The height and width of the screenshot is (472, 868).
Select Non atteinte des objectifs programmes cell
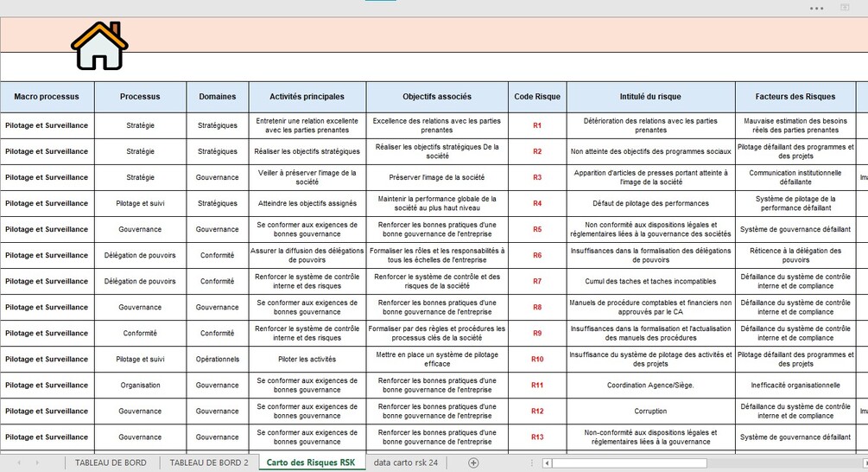[651, 151]
